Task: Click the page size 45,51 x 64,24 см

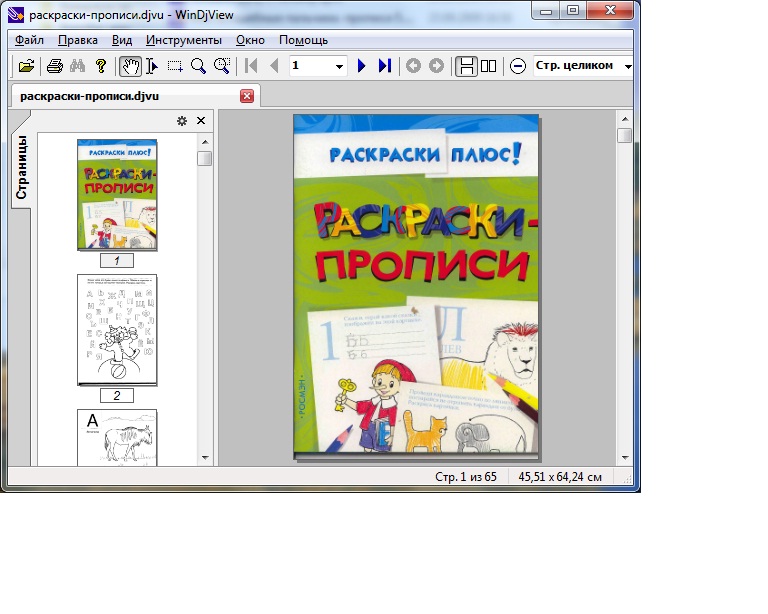Action: pos(560,477)
